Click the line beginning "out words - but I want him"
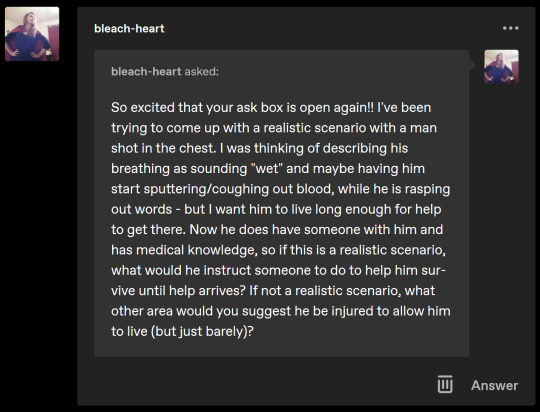This screenshot has height=412, width=540. click(x=276, y=209)
